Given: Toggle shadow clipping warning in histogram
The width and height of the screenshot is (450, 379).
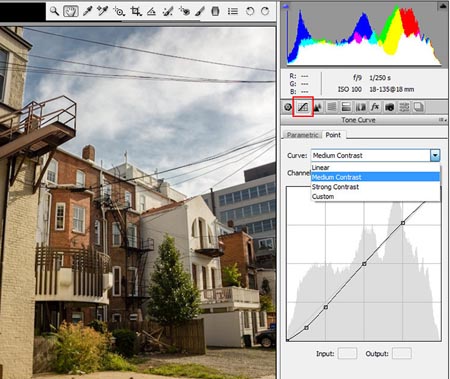Looking at the screenshot, I should tap(287, 6).
